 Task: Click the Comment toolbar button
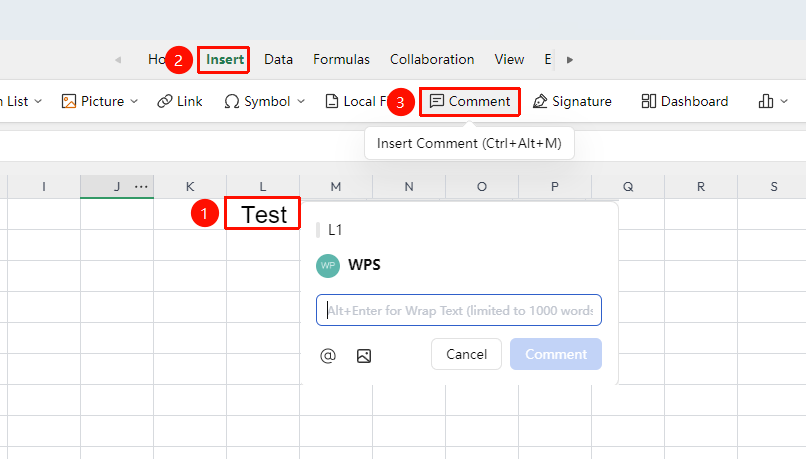(470, 101)
